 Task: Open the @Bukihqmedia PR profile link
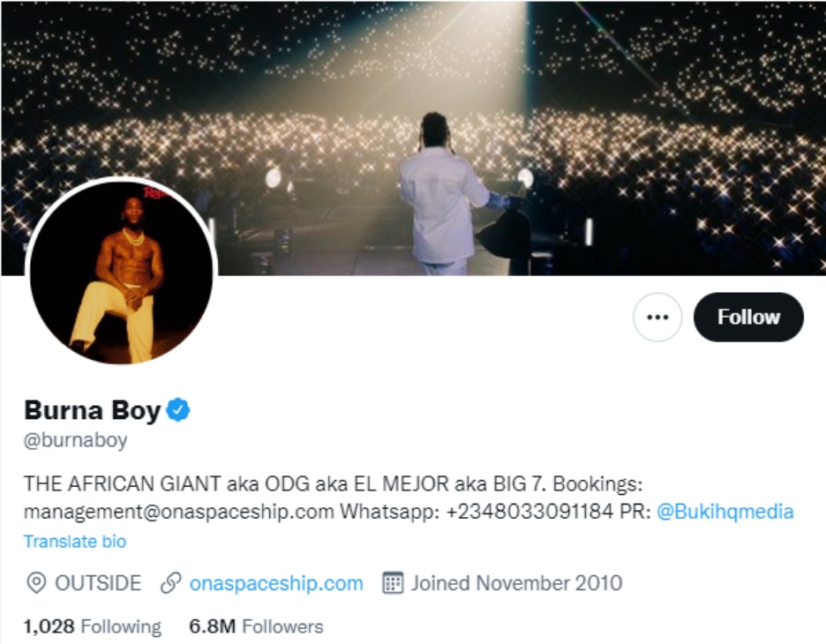(x=725, y=512)
